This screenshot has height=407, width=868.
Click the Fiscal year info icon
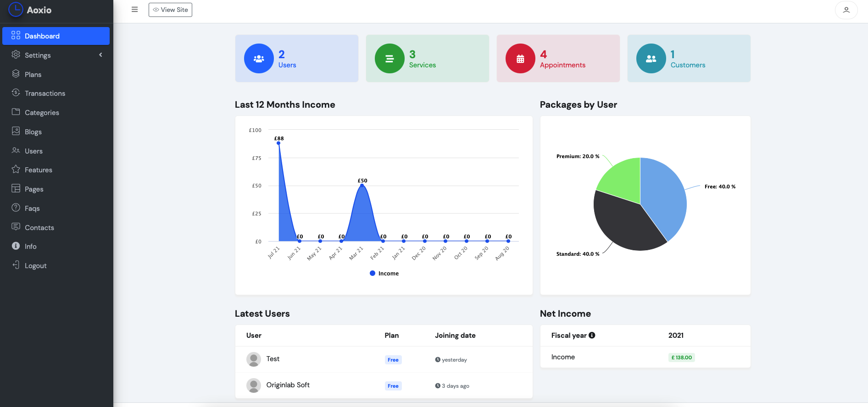(592, 335)
